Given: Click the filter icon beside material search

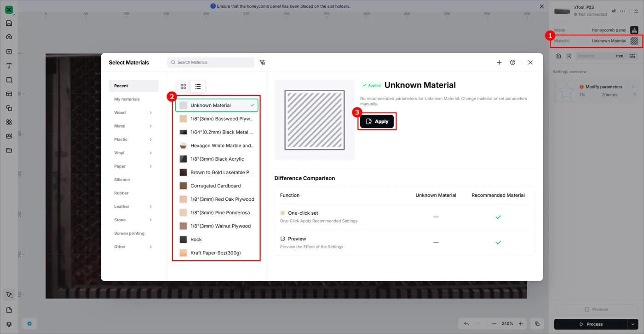Looking at the screenshot, I should point(262,62).
